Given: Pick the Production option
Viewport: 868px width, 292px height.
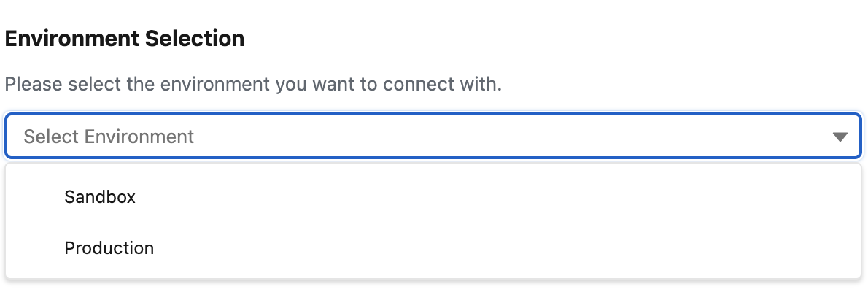Looking at the screenshot, I should 109,248.
